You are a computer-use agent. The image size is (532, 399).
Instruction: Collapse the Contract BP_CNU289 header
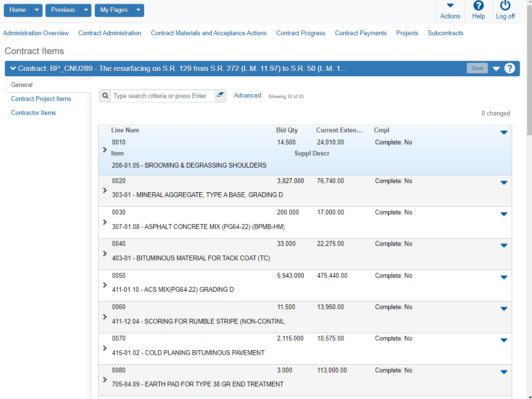coord(13,69)
